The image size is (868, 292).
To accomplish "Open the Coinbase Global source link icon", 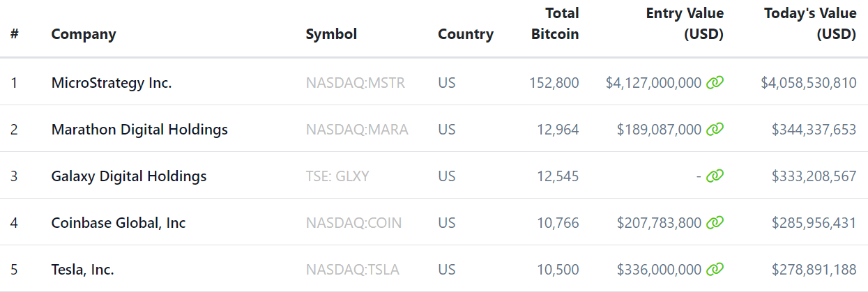I will pos(715,223).
